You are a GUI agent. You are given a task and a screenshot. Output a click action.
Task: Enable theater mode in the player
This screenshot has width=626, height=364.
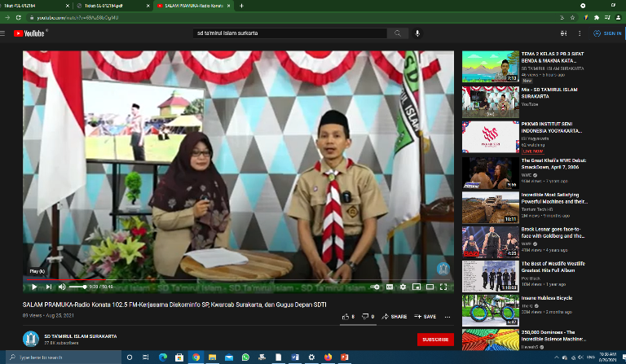click(430, 287)
